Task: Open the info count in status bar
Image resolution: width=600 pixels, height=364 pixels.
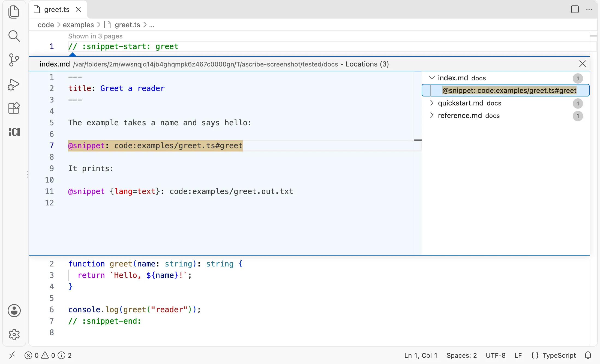Action: coord(65,355)
